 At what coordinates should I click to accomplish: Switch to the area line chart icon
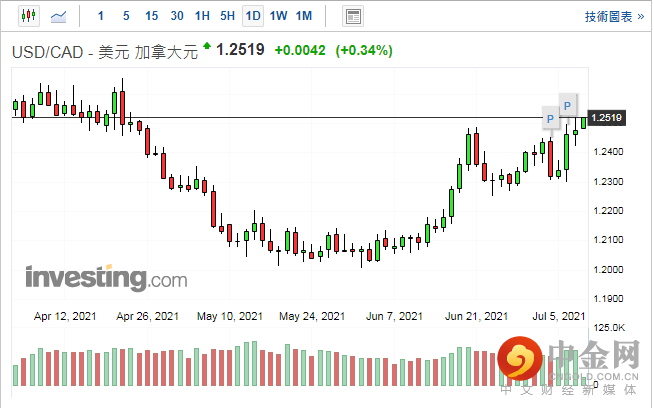[58, 17]
